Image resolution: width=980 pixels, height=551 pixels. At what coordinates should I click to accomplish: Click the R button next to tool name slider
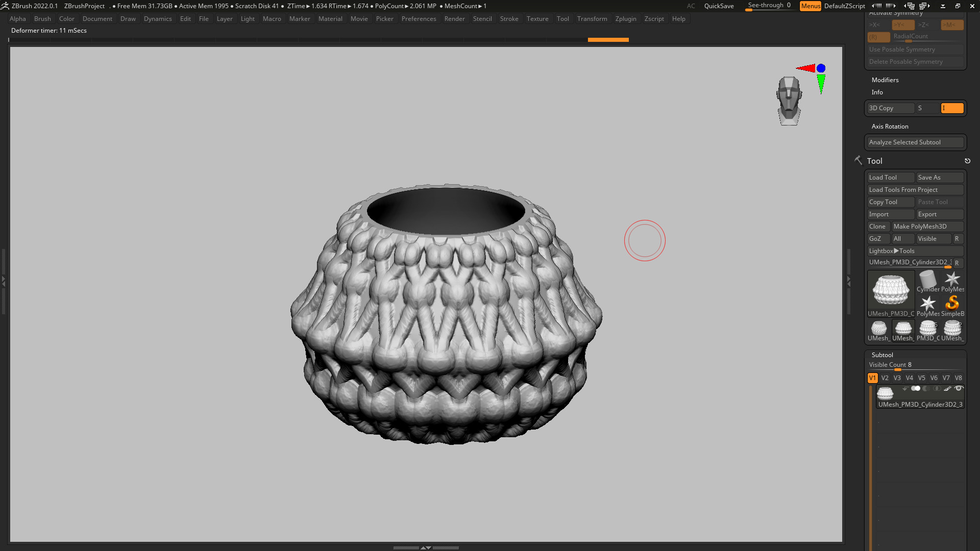pos(957,263)
